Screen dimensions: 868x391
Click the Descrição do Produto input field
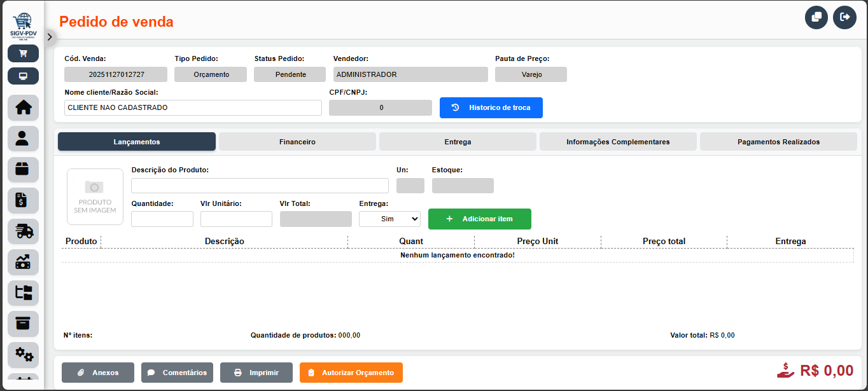260,186
